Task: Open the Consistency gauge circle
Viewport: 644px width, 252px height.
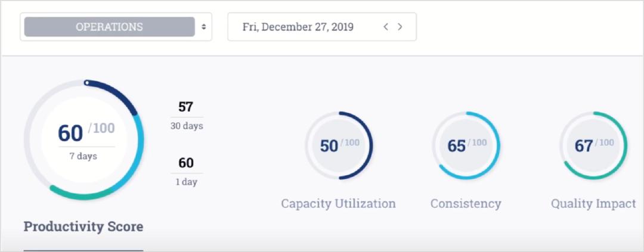Action: [466, 145]
